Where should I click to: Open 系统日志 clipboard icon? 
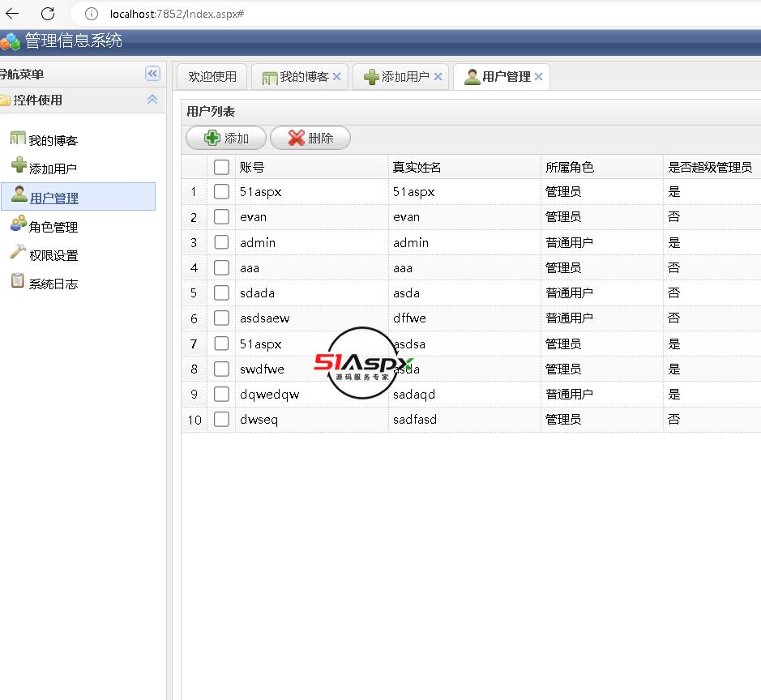pyautogui.click(x=18, y=281)
